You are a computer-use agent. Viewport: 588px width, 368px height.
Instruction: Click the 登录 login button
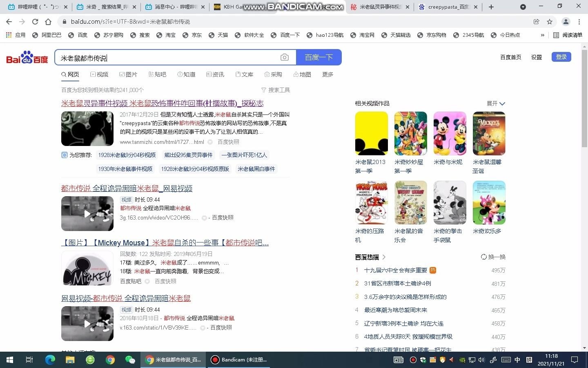(x=561, y=57)
